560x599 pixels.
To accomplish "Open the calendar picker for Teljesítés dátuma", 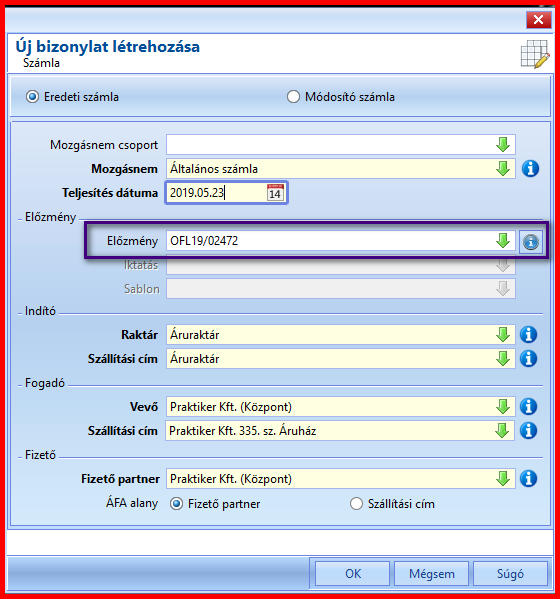I will coord(275,193).
